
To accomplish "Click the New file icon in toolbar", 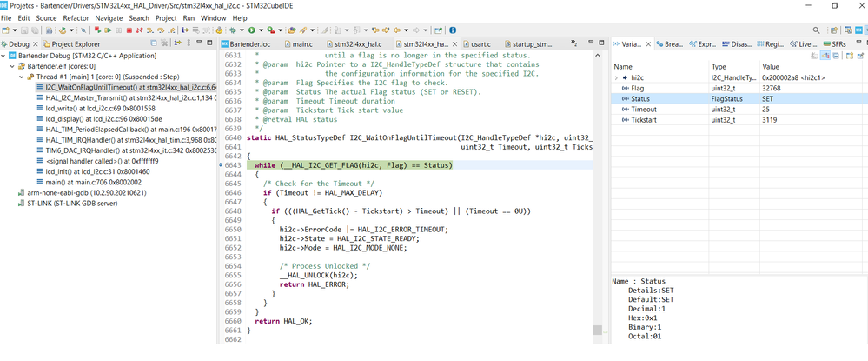I will click(x=5, y=30).
